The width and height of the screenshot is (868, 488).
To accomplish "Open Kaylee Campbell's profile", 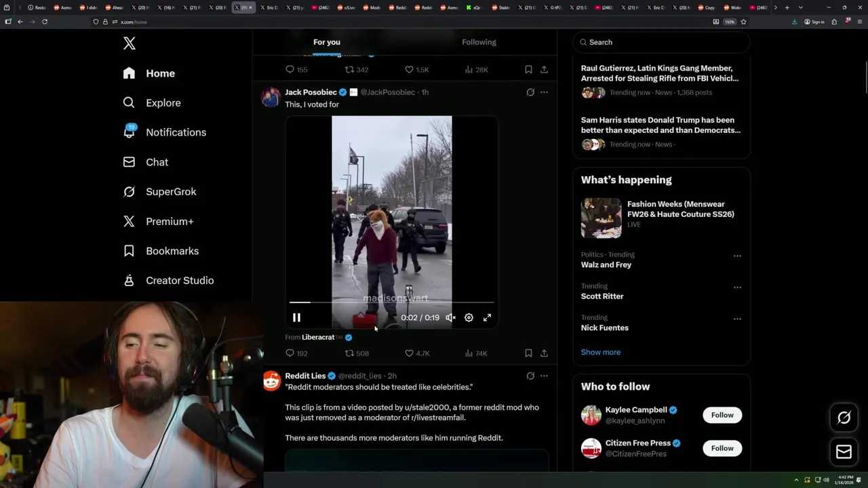I will (x=636, y=410).
